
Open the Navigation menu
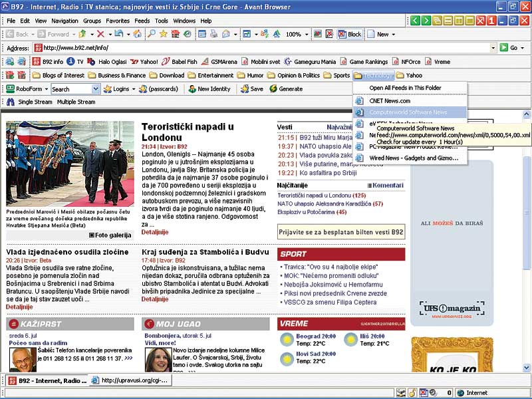[x=65, y=21]
